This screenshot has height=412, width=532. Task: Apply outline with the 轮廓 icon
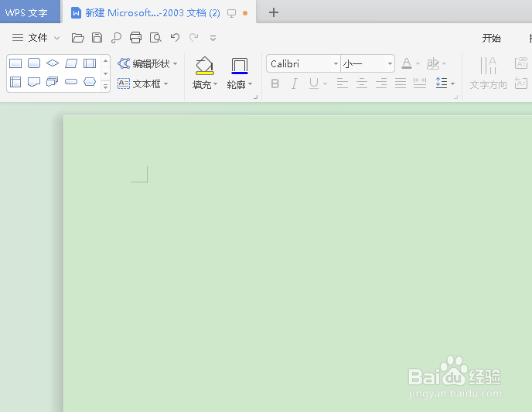240,66
